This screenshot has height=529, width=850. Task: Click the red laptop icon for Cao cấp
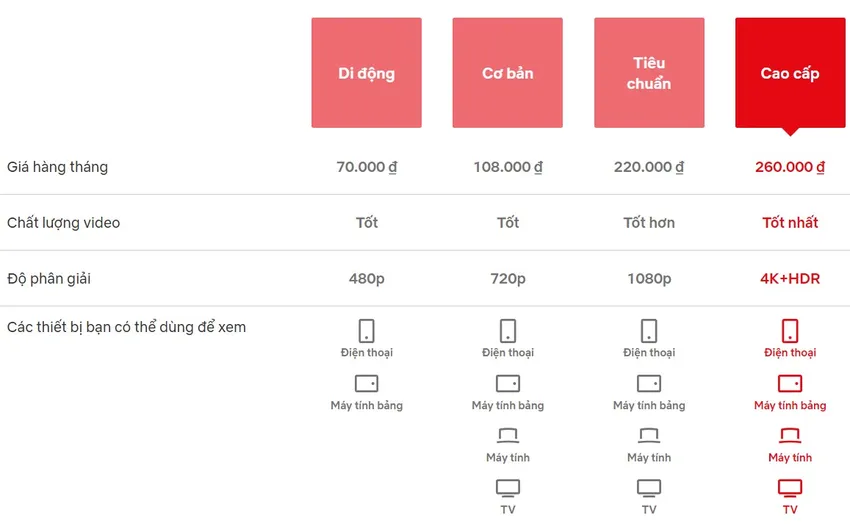click(790, 436)
